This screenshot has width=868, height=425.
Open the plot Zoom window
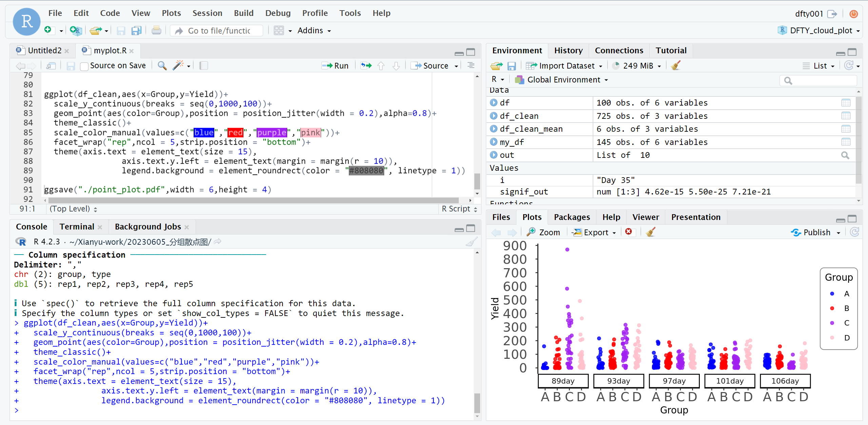543,232
